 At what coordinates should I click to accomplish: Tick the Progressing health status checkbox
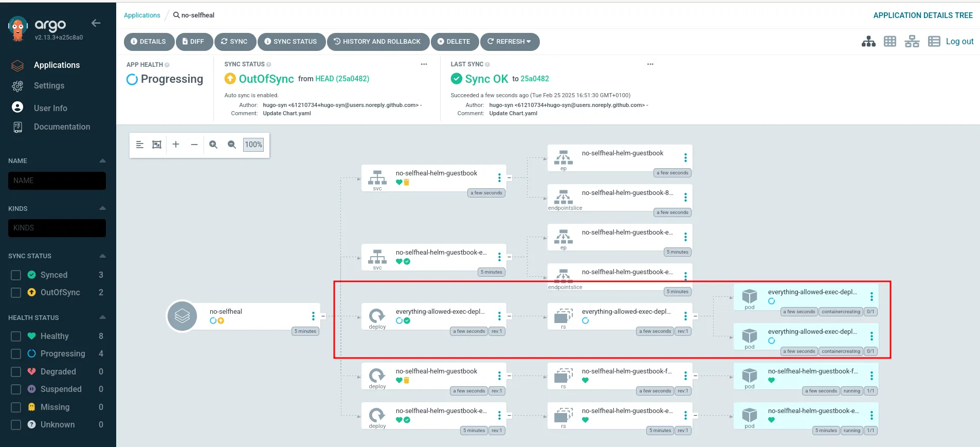pyautogui.click(x=16, y=354)
